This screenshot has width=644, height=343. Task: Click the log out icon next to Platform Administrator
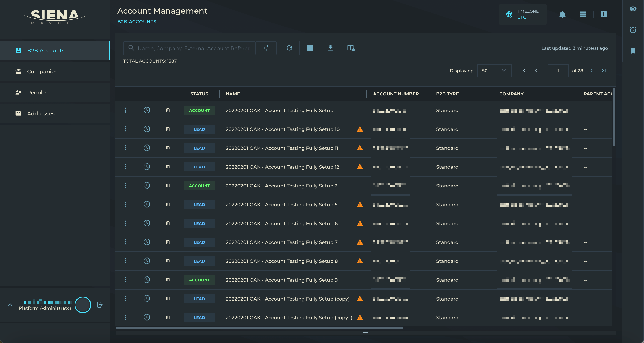click(100, 304)
